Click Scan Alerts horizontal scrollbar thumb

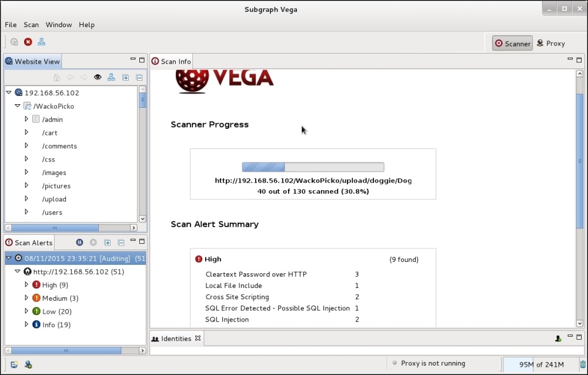point(66,351)
